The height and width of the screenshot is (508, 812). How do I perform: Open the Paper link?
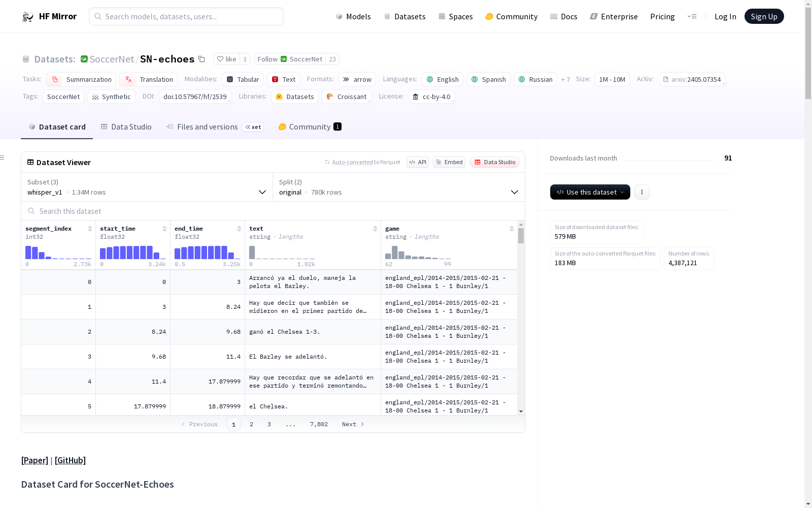point(35,460)
